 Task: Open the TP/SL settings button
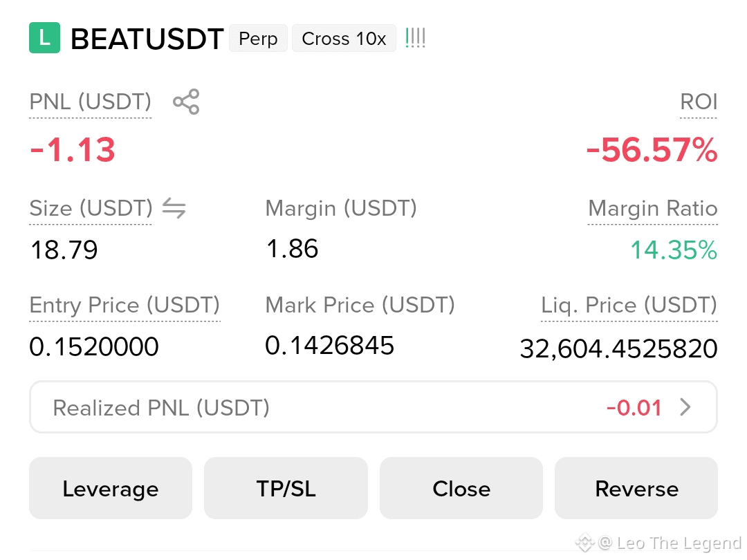pyautogui.click(x=286, y=488)
